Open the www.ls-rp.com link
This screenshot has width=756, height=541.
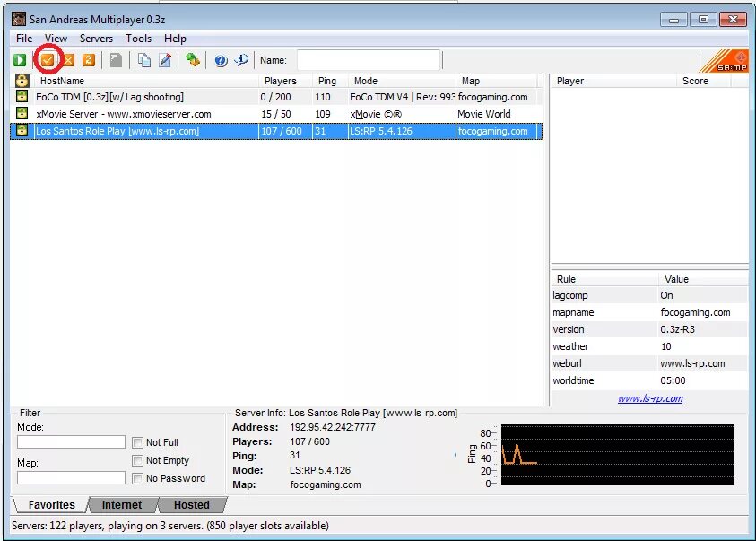(x=650, y=398)
